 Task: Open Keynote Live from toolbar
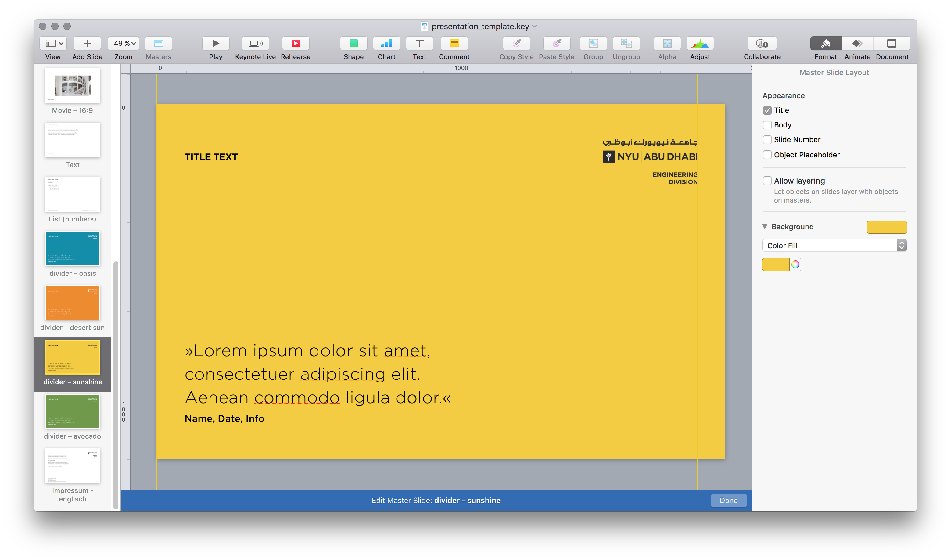click(255, 43)
